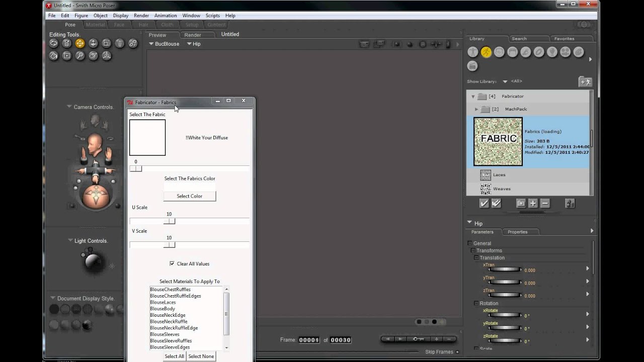The width and height of the screenshot is (644, 362).
Task: Open the Cameras library category
Action: [x=565, y=52]
